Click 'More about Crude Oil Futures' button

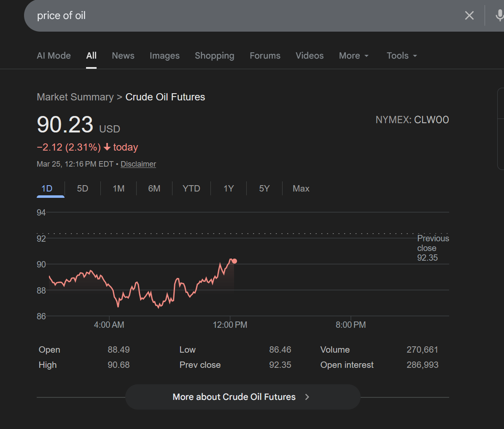(243, 397)
